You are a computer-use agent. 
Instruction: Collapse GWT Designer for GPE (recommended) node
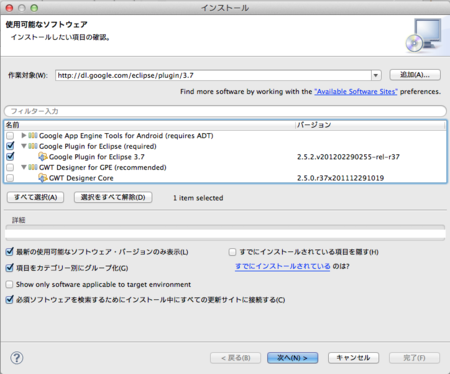point(24,167)
